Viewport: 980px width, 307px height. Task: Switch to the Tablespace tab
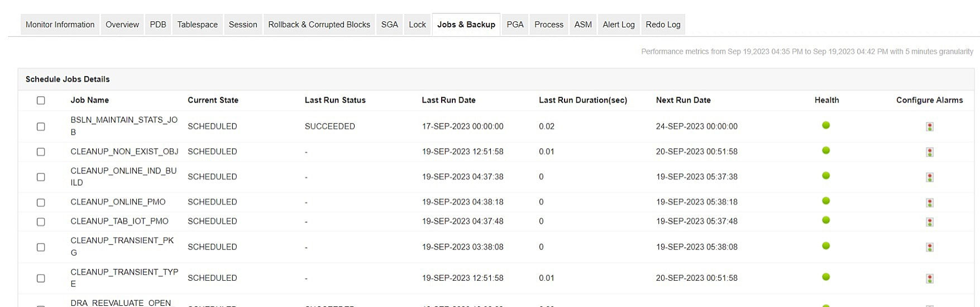[197, 25]
